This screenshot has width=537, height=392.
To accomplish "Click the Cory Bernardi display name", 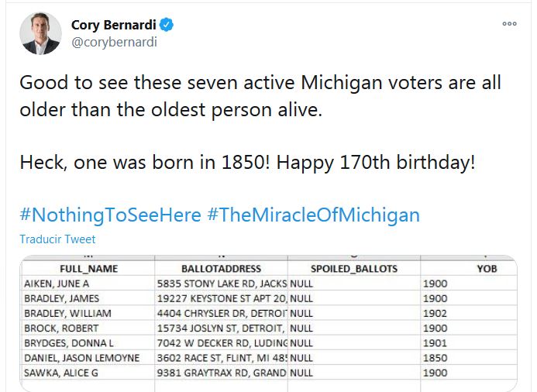I will (x=114, y=26).
